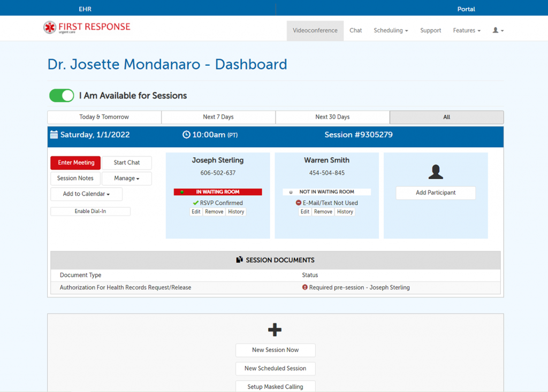The width and height of the screenshot is (548, 392).
Task: Switch to the Portal tab
Action: pyautogui.click(x=466, y=9)
